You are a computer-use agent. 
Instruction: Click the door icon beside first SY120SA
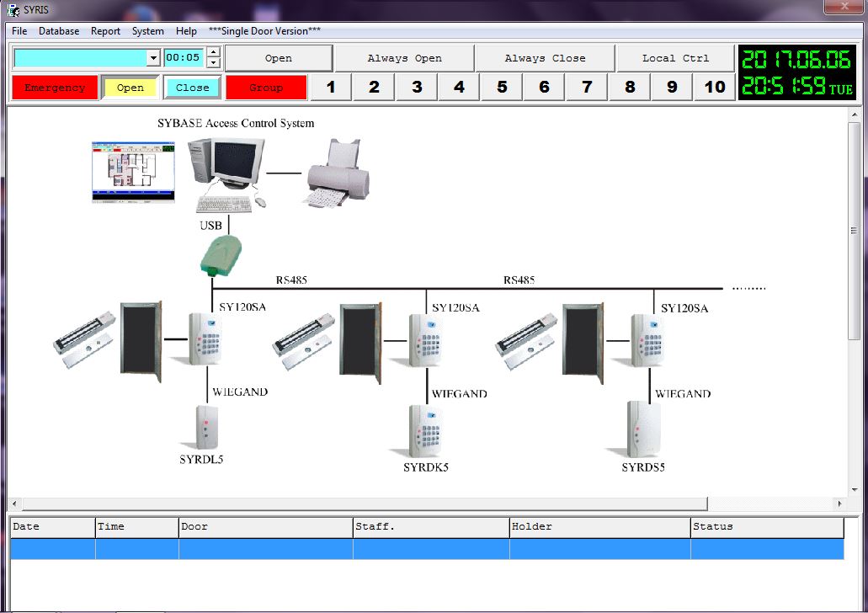point(141,342)
